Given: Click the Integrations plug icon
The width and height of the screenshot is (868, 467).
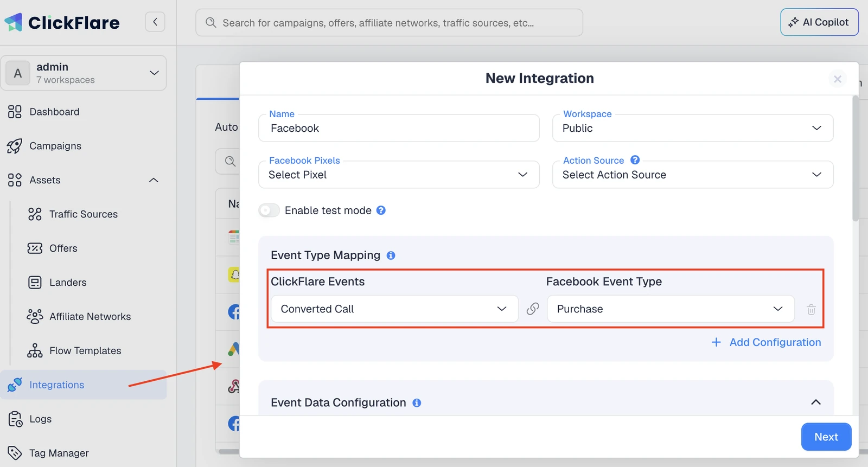Looking at the screenshot, I should point(15,385).
